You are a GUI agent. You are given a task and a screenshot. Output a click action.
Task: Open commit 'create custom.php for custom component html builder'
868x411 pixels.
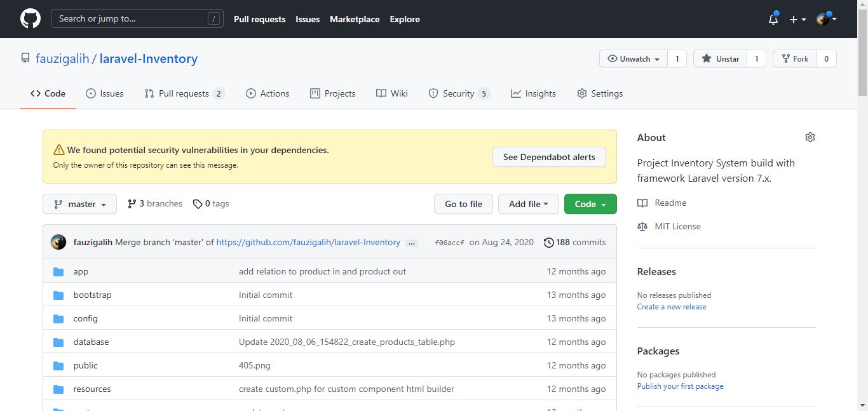tap(346, 389)
